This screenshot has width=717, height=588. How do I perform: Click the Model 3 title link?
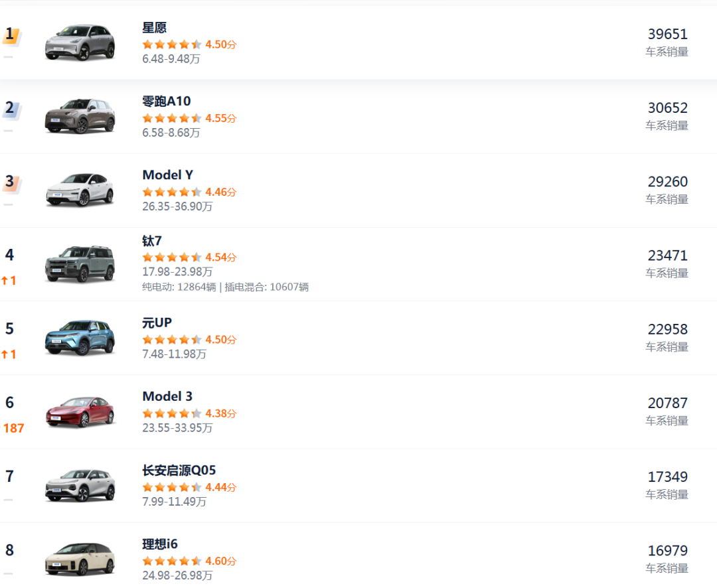coord(167,396)
